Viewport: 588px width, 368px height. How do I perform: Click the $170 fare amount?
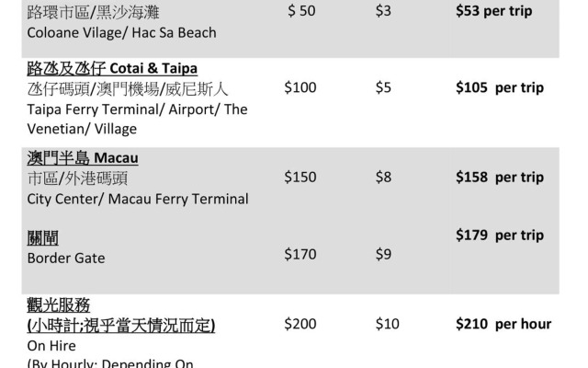click(300, 254)
